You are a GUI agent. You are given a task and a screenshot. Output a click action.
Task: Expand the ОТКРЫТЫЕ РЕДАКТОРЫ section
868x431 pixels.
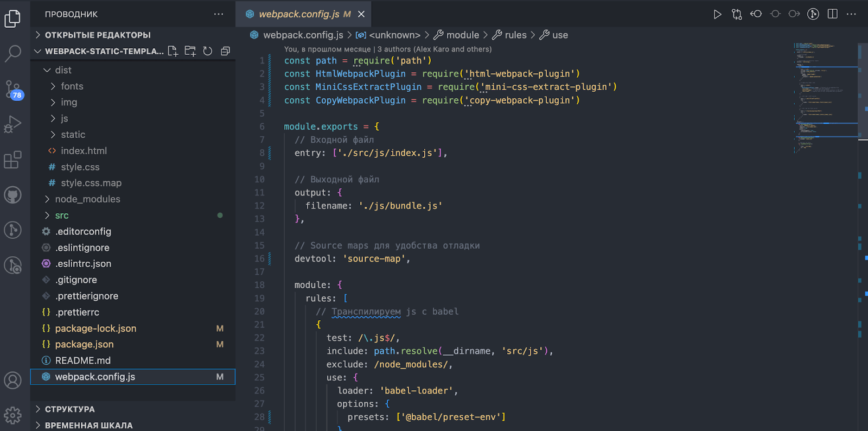click(98, 35)
